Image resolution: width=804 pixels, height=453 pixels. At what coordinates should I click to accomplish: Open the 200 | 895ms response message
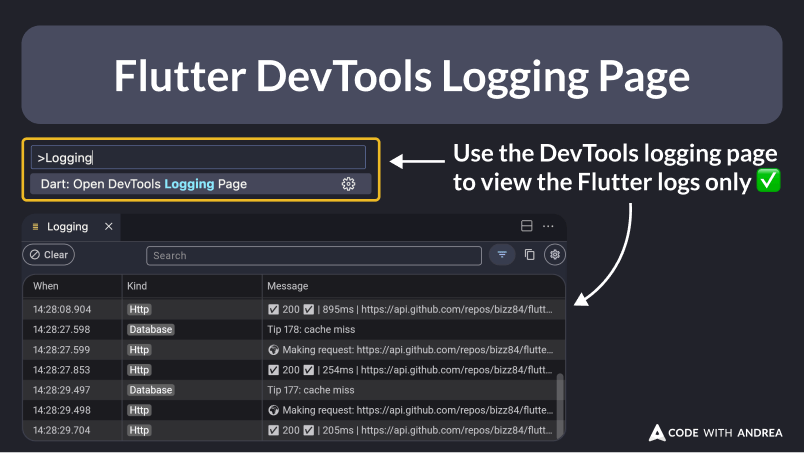(x=410, y=309)
